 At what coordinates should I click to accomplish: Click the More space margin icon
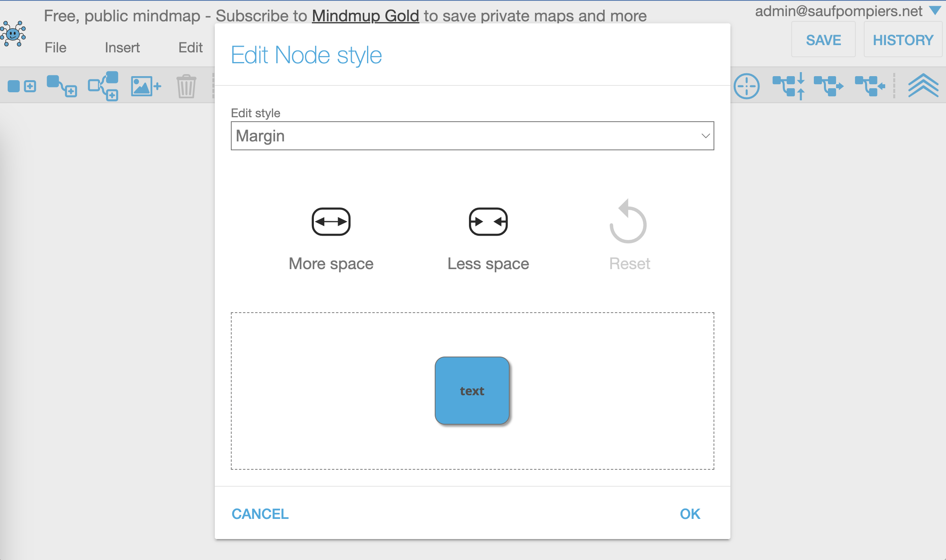[x=331, y=222]
